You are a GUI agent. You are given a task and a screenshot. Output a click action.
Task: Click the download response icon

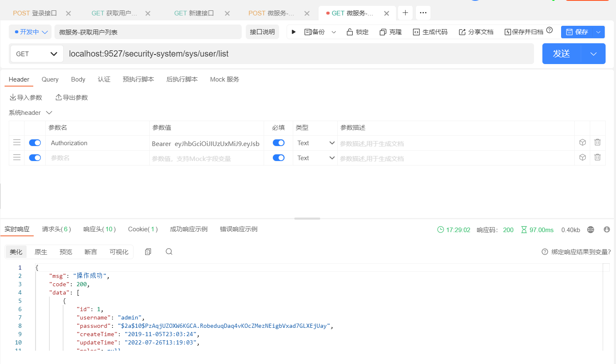coord(607,230)
